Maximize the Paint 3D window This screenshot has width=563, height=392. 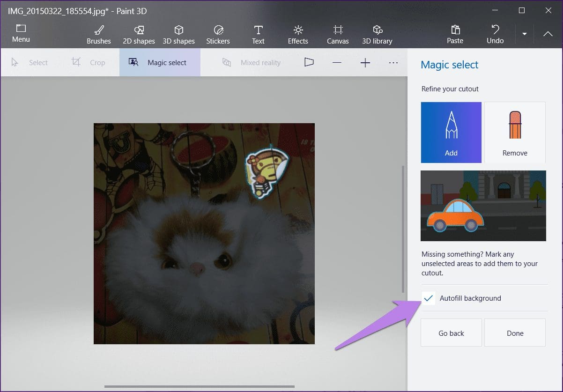point(522,10)
